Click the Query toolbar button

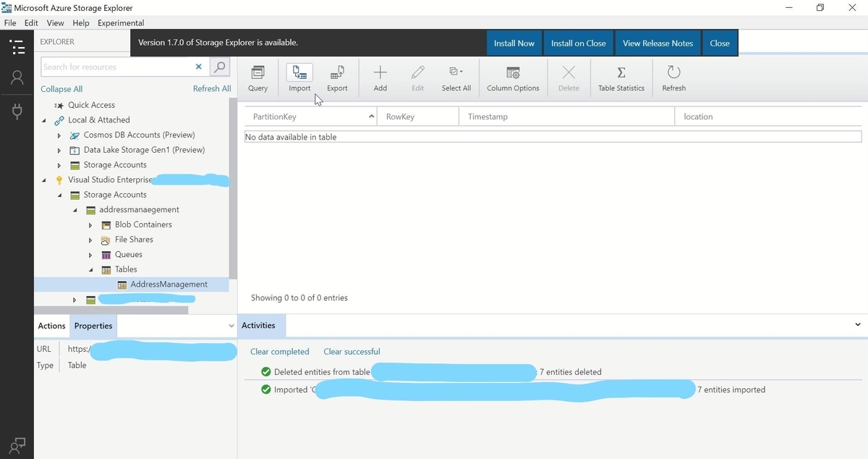(x=258, y=79)
